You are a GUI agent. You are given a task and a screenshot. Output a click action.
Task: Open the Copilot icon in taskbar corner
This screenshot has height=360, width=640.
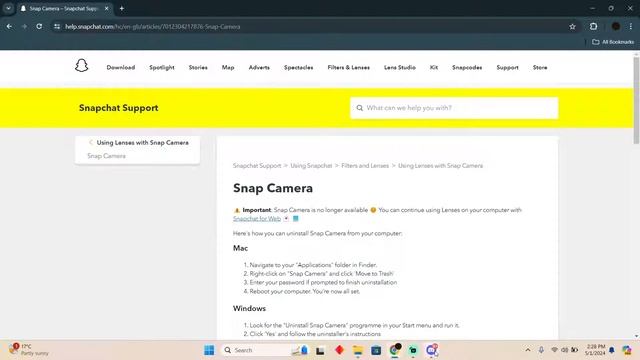[627, 350]
